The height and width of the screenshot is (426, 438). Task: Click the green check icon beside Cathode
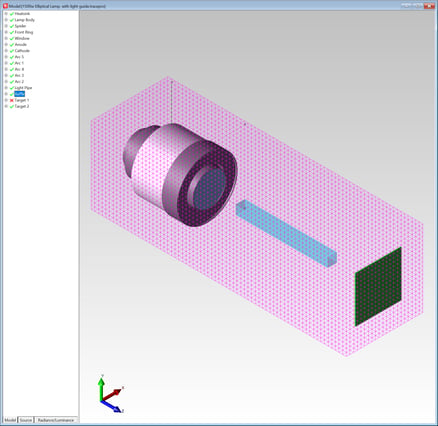[12, 51]
